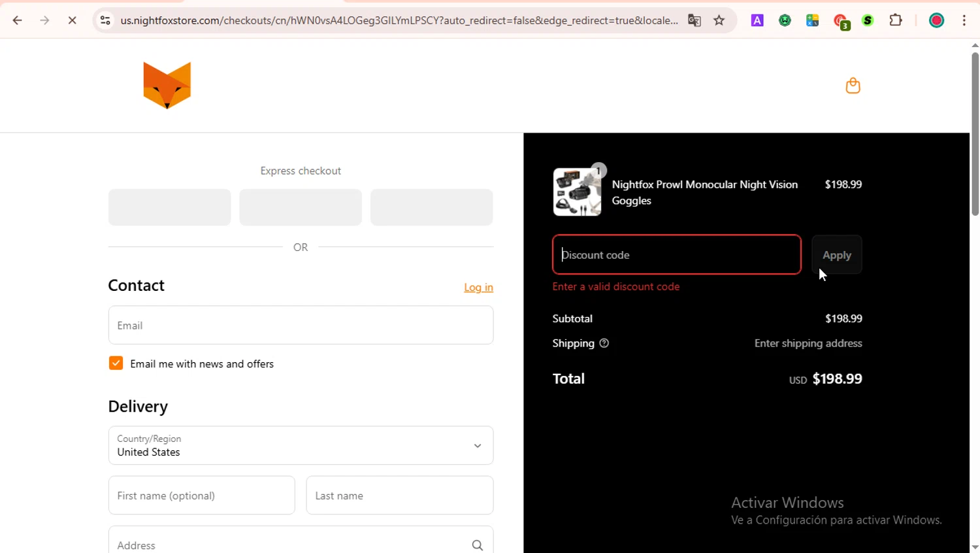This screenshot has width=980, height=553.
Task: Open the green S extension icon
Action: 868,20
